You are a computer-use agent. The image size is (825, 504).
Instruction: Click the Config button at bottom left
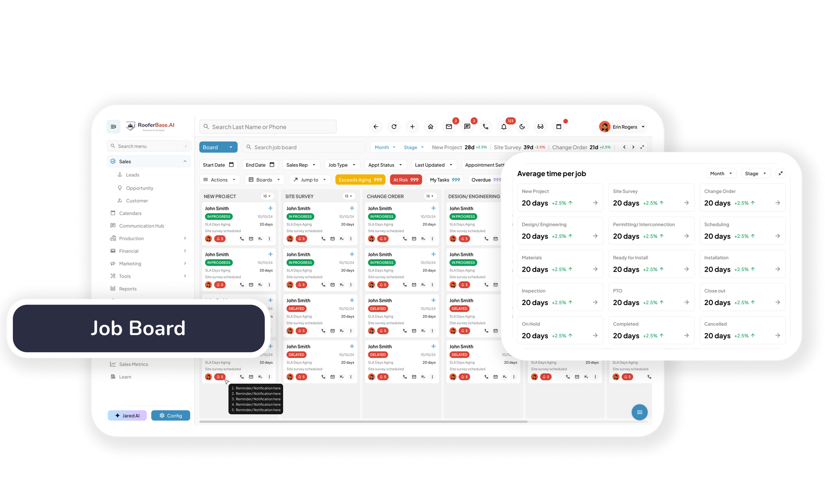[170, 415]
